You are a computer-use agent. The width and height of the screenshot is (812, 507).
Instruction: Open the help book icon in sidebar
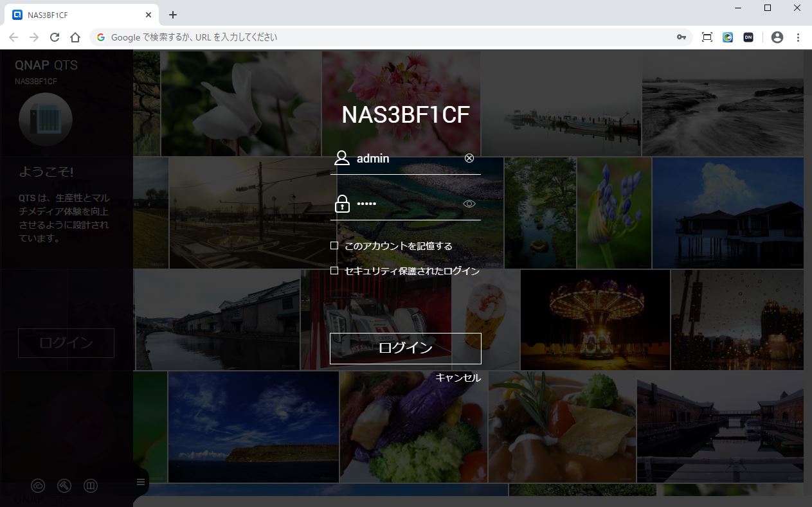[x=91, y=486]
